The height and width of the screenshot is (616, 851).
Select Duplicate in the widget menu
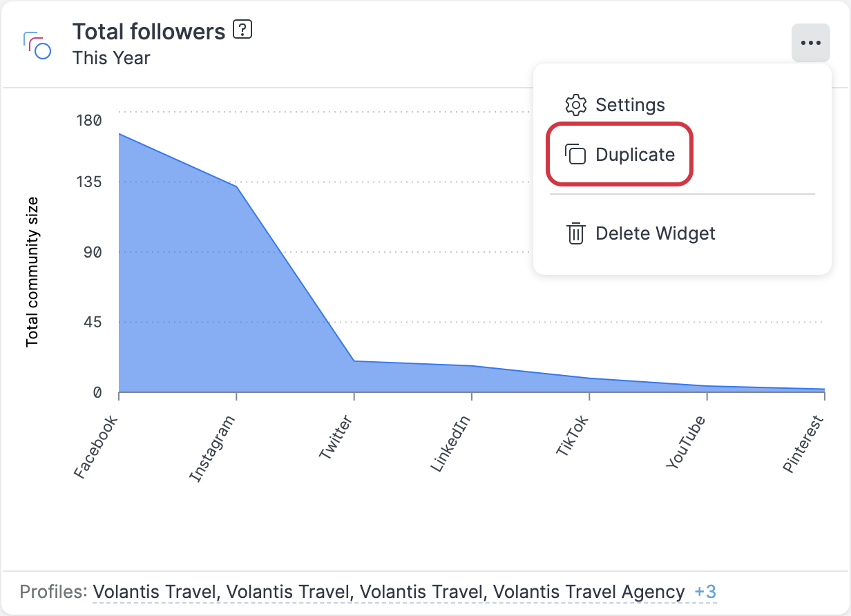point(635,155)
